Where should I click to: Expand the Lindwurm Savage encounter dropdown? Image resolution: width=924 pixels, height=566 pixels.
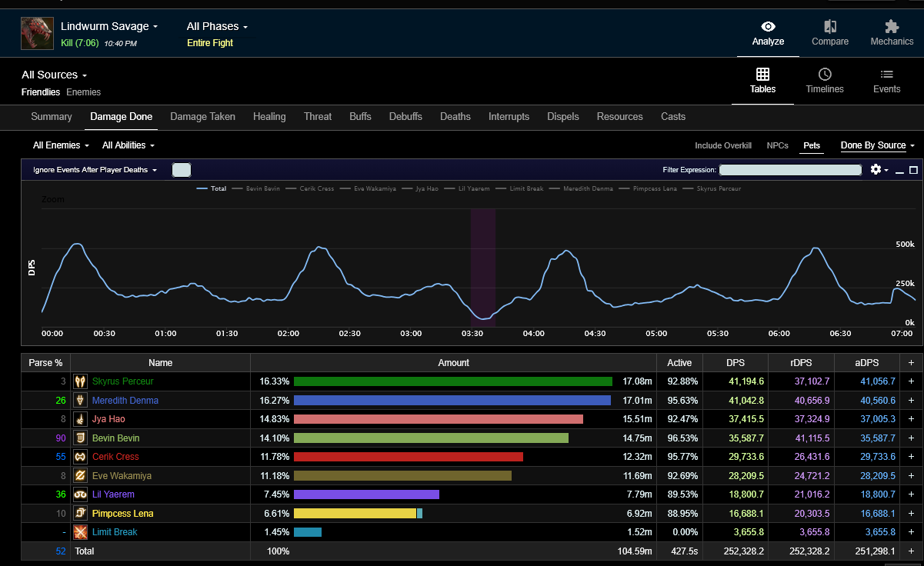[x=109, y=26]
